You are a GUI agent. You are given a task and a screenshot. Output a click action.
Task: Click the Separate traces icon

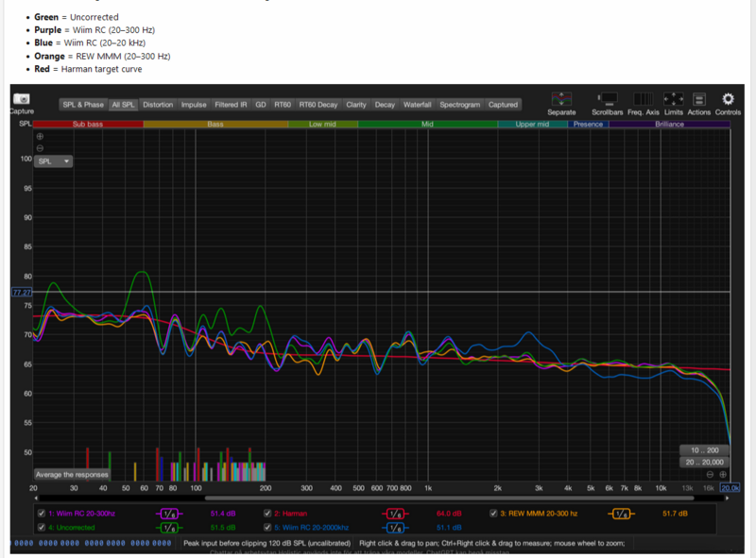561,99
